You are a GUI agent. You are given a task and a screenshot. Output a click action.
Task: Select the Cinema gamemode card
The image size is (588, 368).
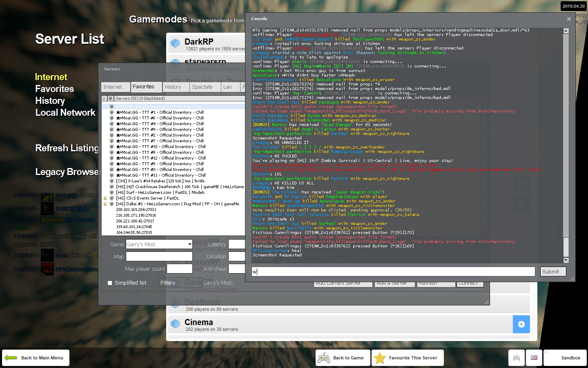pyautogui.click(x=349, y=324)
